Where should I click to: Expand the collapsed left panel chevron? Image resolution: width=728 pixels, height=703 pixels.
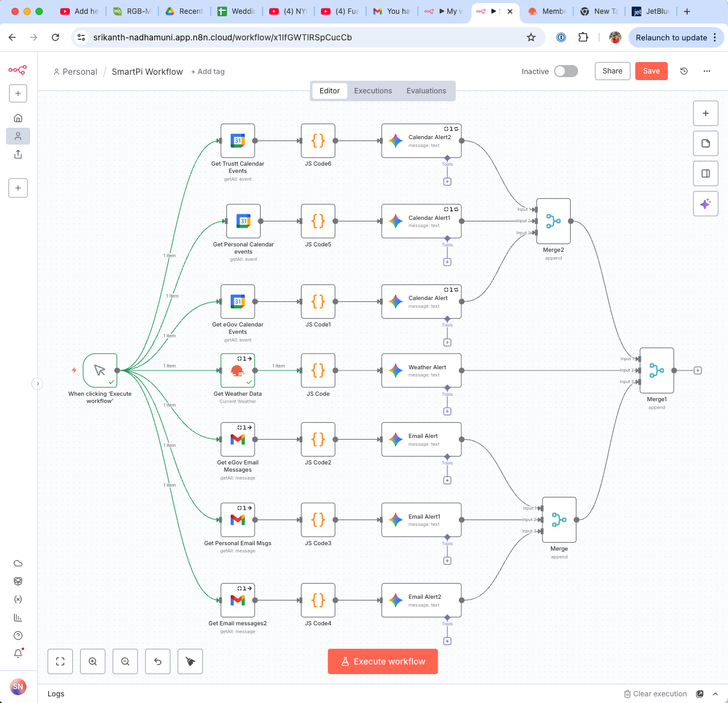38,384
